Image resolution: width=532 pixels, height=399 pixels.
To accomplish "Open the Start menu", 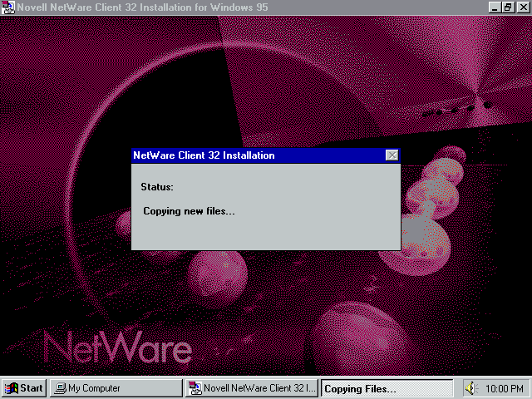I will click(24, 388).
